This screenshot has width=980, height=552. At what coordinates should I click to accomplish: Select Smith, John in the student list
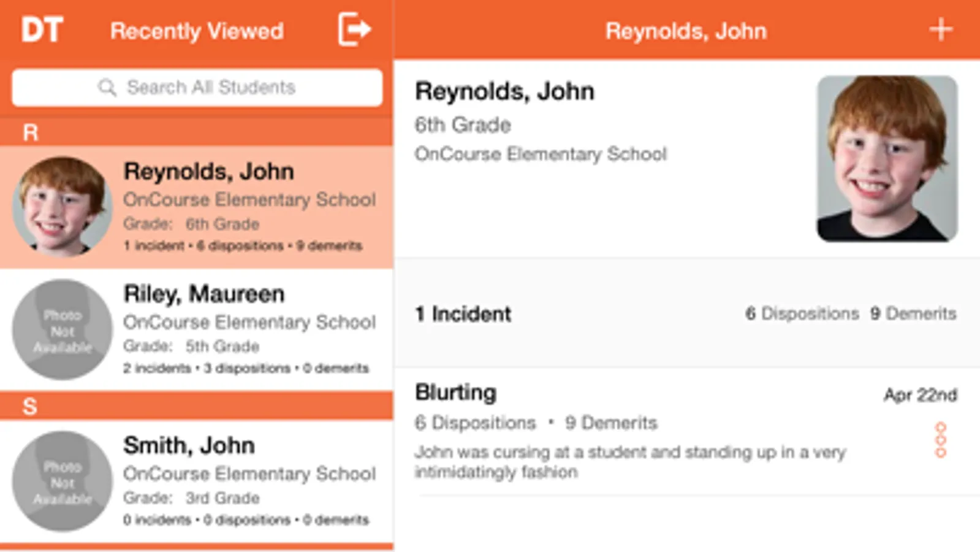pos(196,481)
